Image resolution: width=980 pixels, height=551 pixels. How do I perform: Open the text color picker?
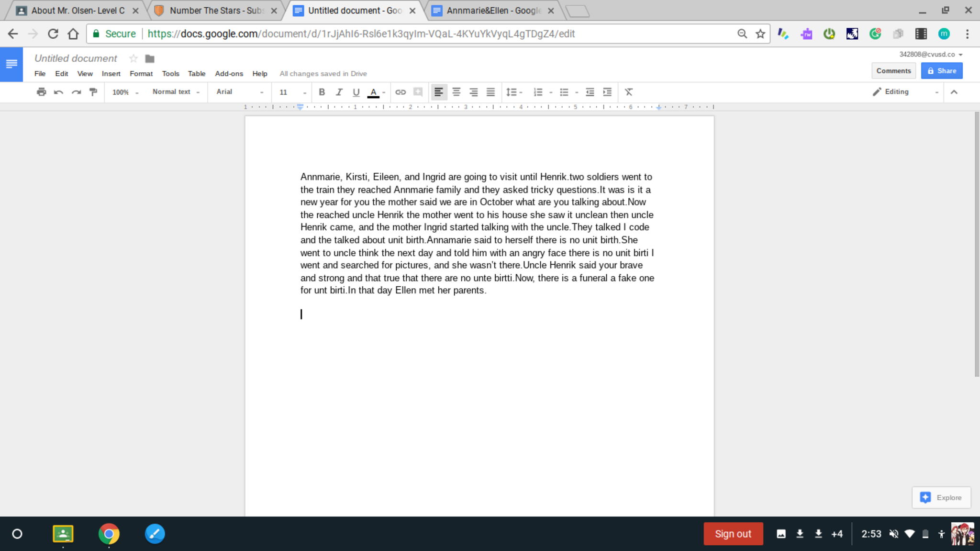[373, 92]
